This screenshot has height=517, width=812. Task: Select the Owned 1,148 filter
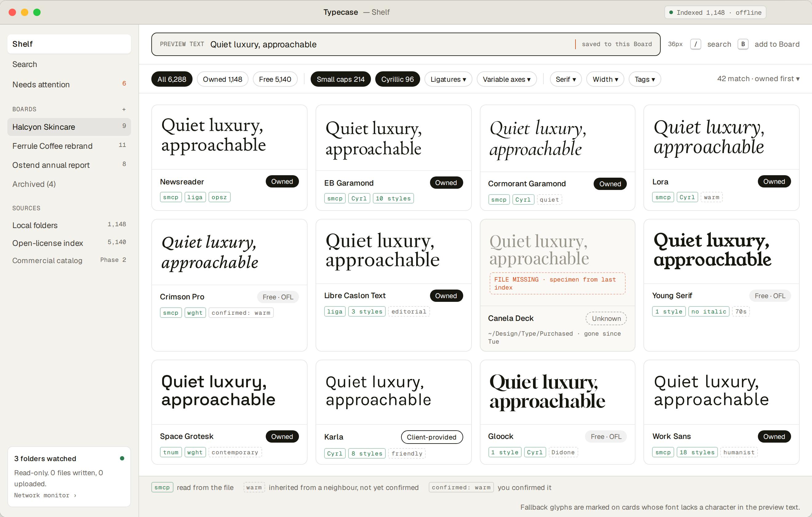(223, 79)
